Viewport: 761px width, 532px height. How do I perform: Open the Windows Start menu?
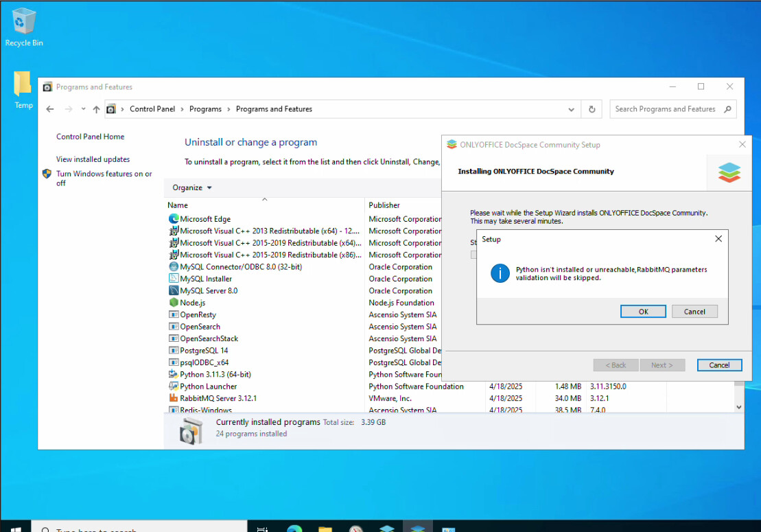(x=16, y=528)
